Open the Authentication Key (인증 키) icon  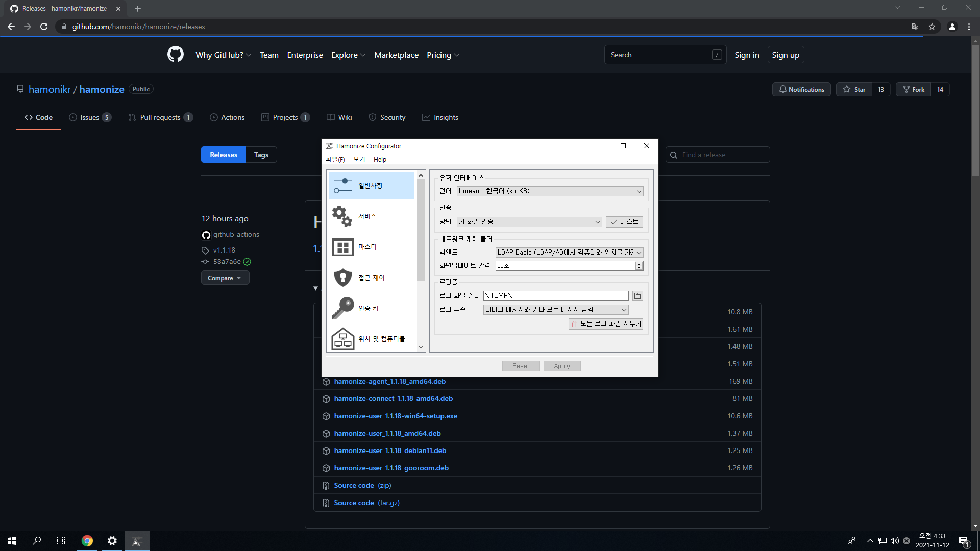point(342,308)
